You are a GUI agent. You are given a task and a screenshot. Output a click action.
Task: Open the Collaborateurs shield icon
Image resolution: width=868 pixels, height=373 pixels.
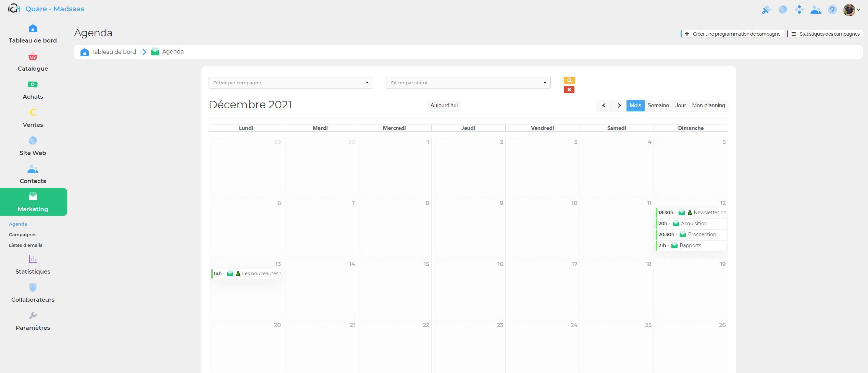pos(33,287)
